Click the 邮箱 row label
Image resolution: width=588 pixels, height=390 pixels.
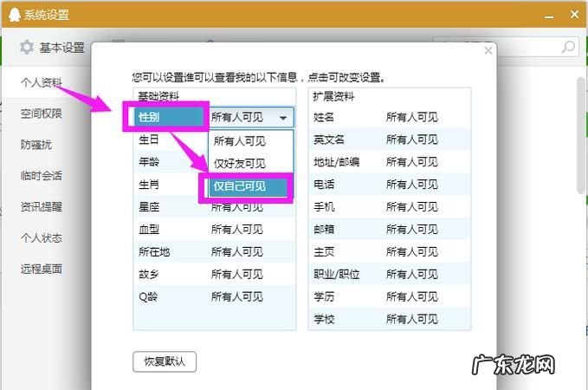(x=324, y=229)
